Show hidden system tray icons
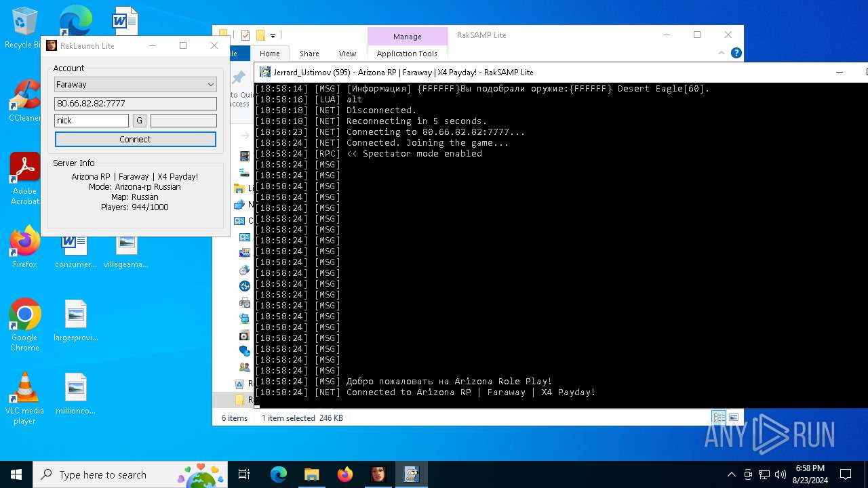Viewport: 868px width, 488px height. coord(731,474)
